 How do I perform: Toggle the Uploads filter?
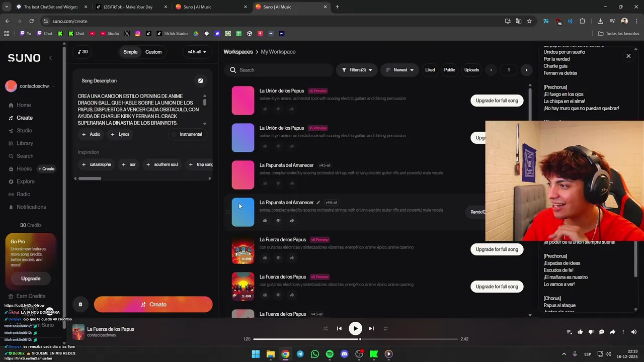471,70
